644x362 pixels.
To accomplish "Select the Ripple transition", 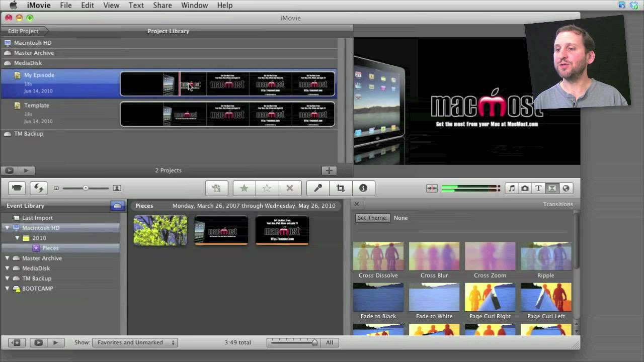I will click(x=546, y=260).
